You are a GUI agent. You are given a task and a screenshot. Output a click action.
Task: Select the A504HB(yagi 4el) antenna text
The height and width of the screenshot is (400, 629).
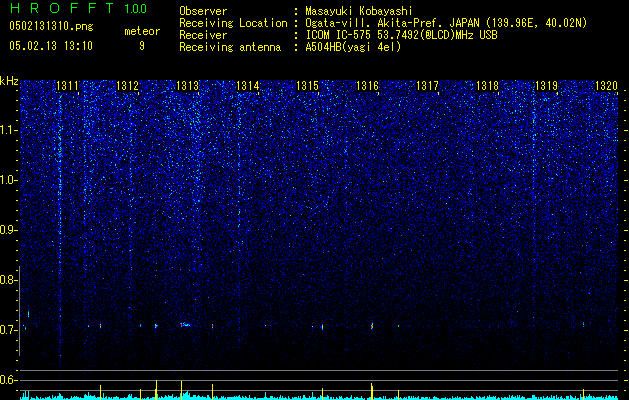coord(353,47)
